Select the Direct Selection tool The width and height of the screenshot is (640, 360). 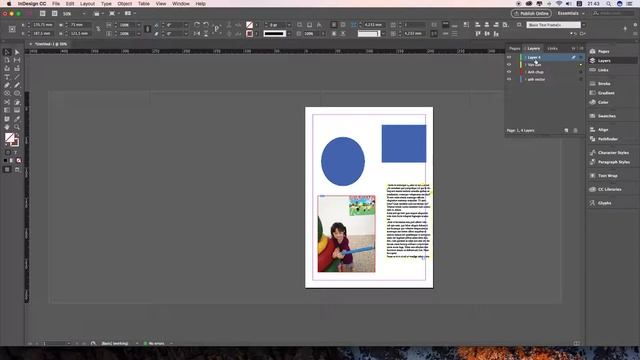tap(17, 52)
